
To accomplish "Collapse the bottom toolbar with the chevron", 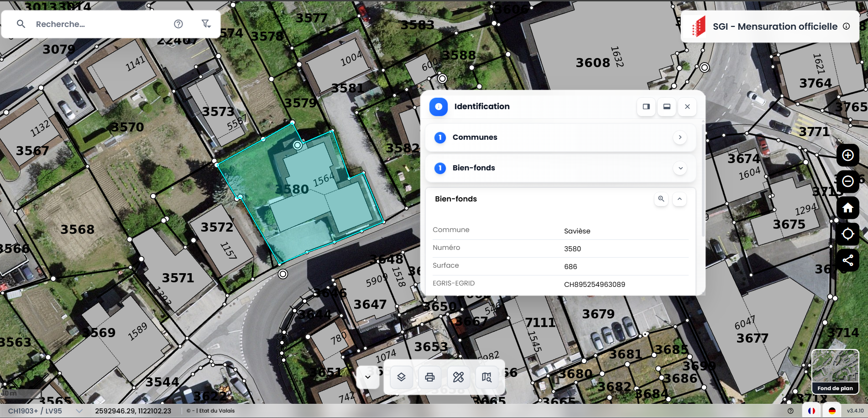I will (368, 377).
